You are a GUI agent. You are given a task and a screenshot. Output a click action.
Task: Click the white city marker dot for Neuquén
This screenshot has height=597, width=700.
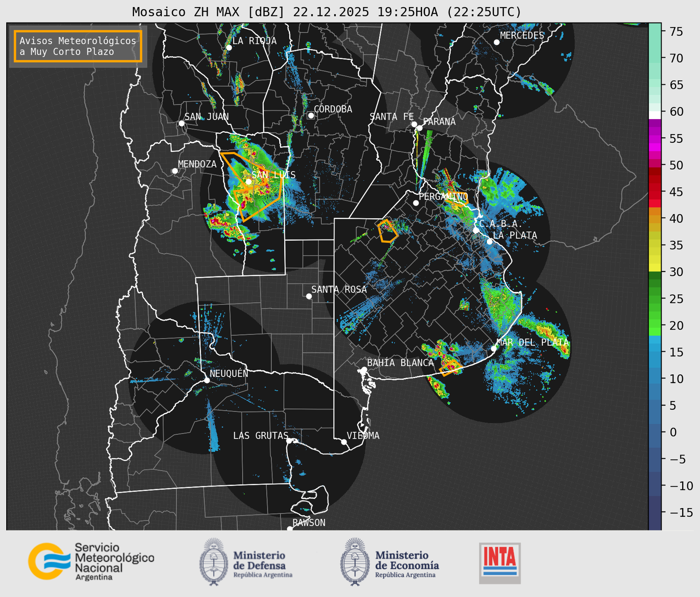click(x=207, y=380)
